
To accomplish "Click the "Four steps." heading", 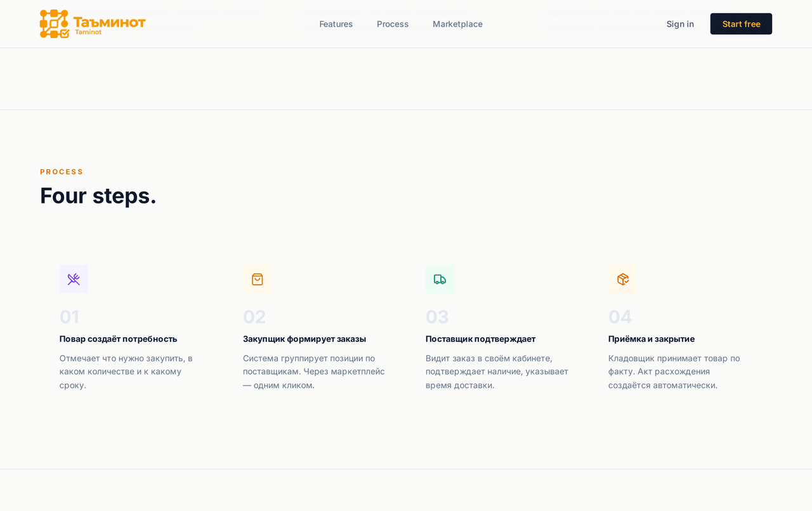I will pyautogui.click(x=98, y=195).
